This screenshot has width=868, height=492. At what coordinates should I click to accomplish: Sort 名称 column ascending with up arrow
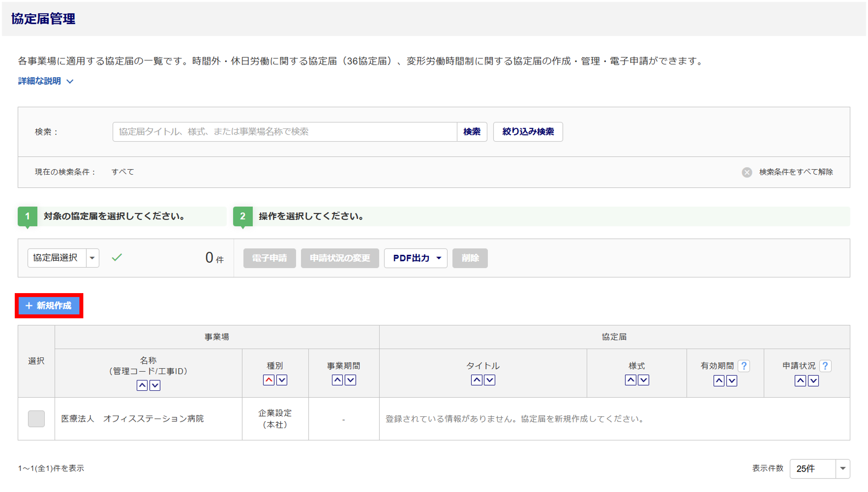(142, 385)
